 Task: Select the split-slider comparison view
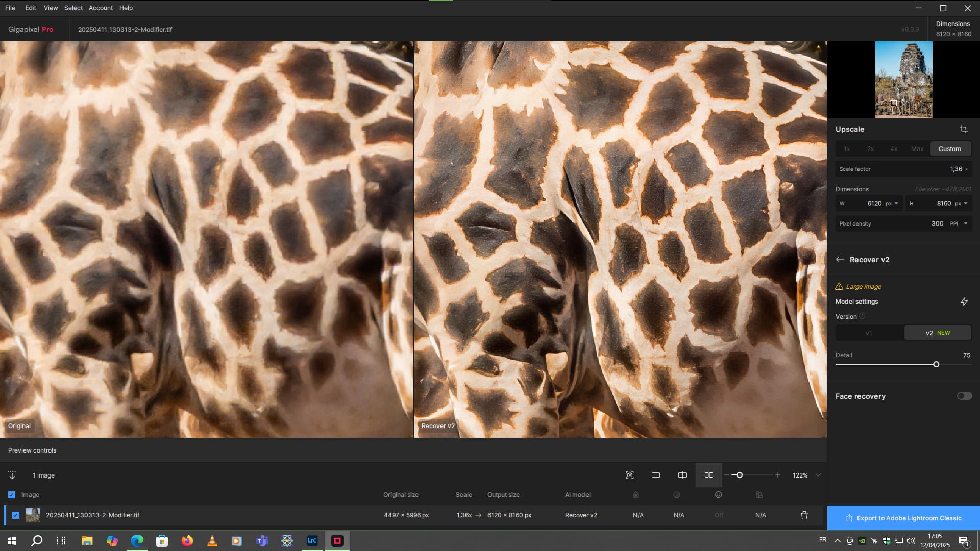[x=682, y=475]
